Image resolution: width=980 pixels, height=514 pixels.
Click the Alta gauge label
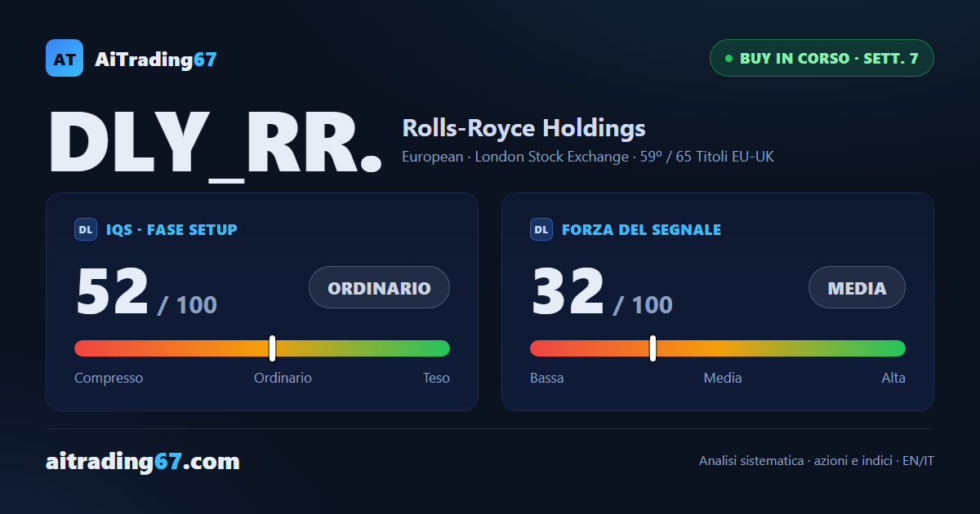pos(893,378)
